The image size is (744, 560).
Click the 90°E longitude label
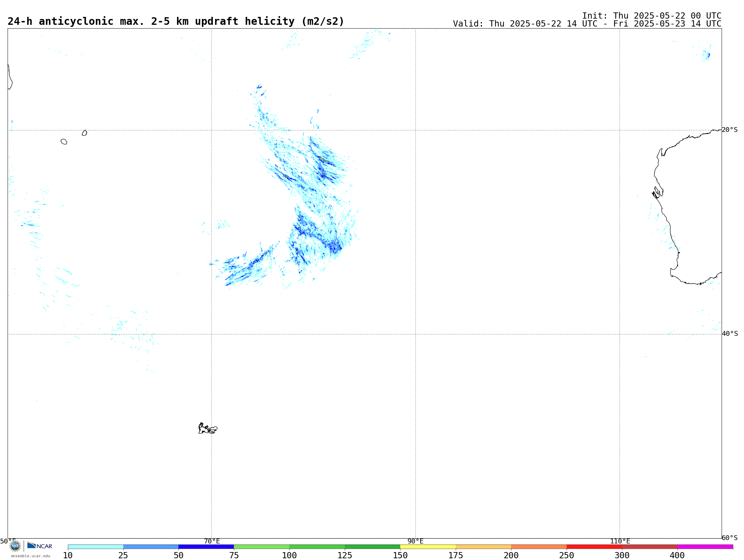point(416,541)
